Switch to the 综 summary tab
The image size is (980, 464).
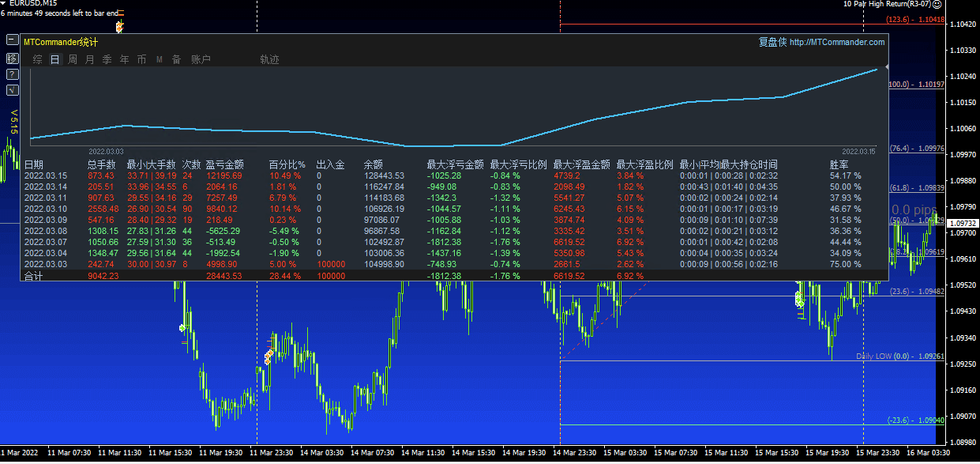point(37,59)
